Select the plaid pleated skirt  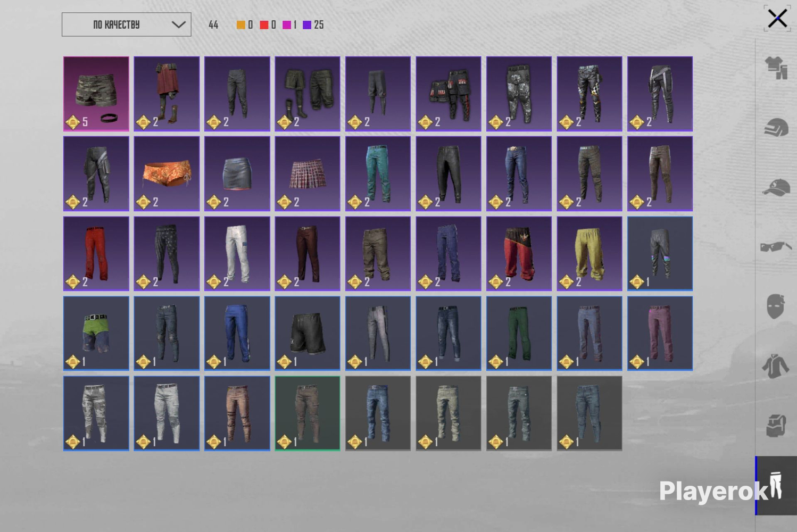click(308, 173)
